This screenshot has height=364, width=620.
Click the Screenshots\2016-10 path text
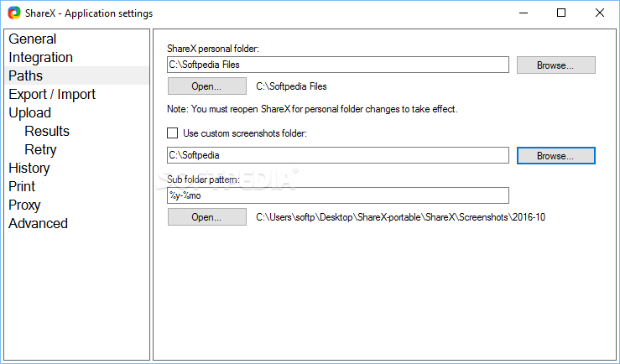(400, 217)
